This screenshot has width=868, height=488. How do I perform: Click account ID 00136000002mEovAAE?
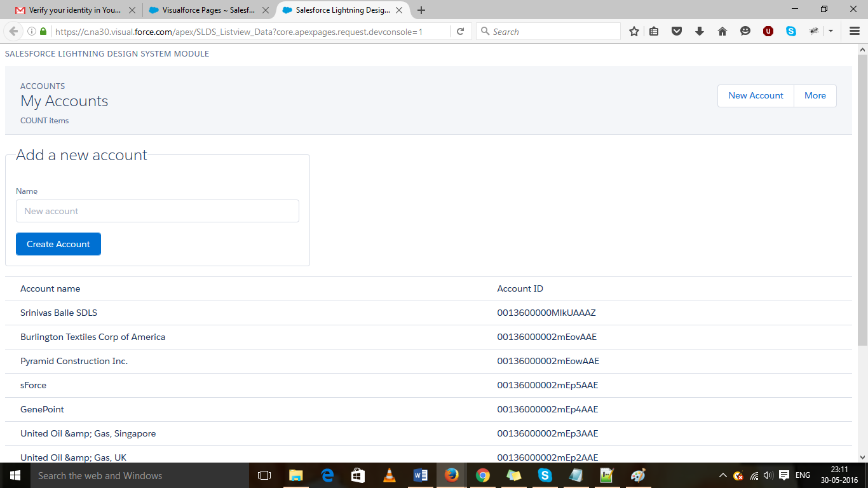(547, 337)
